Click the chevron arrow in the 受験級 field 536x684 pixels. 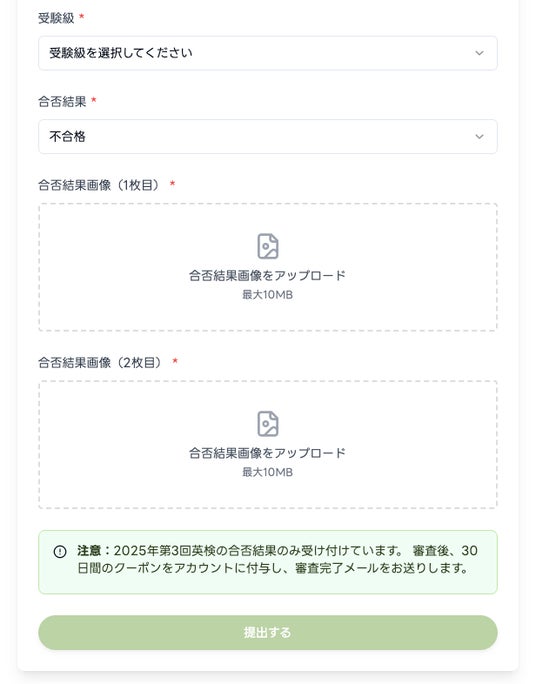point(479,53)
